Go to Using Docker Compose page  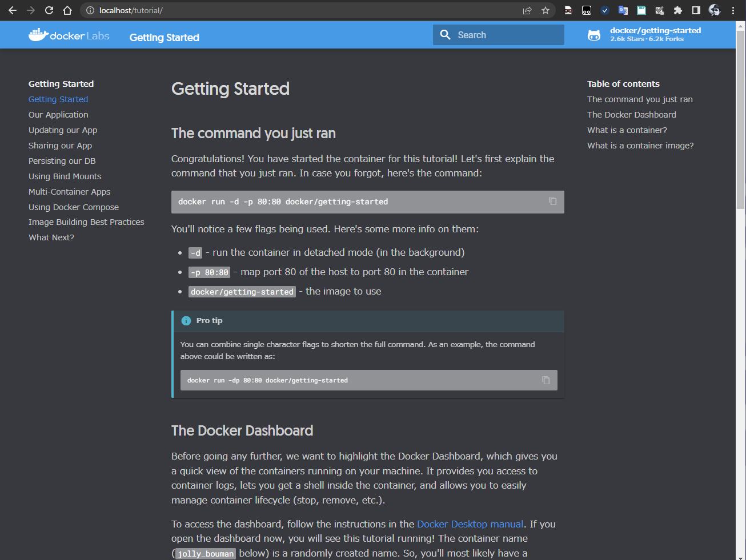click(x=74, y=207)
